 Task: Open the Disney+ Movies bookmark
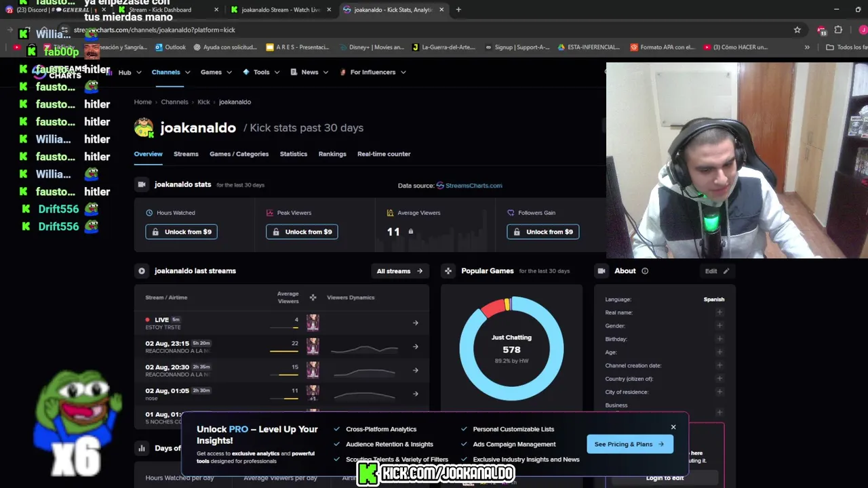[x=372, y=47]
